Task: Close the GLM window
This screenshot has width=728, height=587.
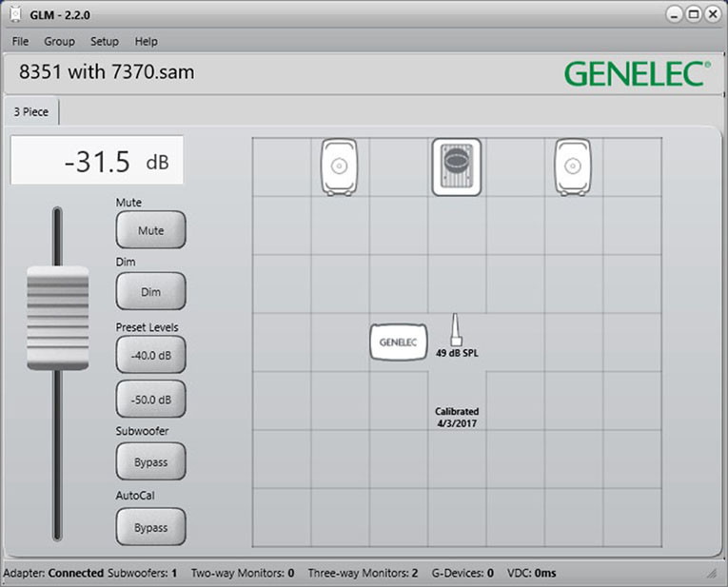Action: 713,14
